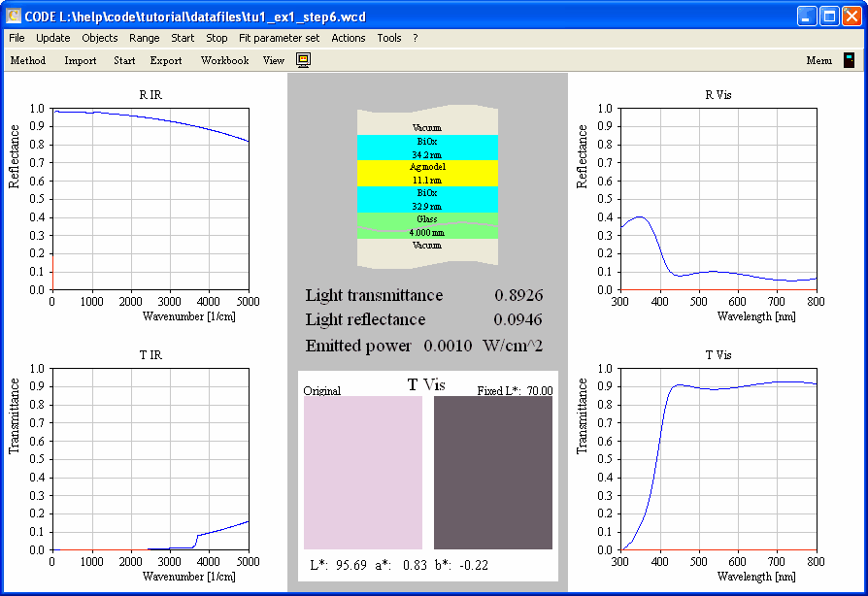Open the File menu
Viewport: 868px width, 596px height.
coord(17,38)
